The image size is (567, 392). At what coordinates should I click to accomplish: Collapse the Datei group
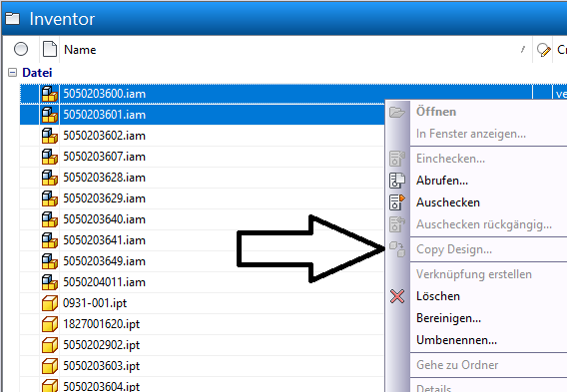[x=12, y=73]
